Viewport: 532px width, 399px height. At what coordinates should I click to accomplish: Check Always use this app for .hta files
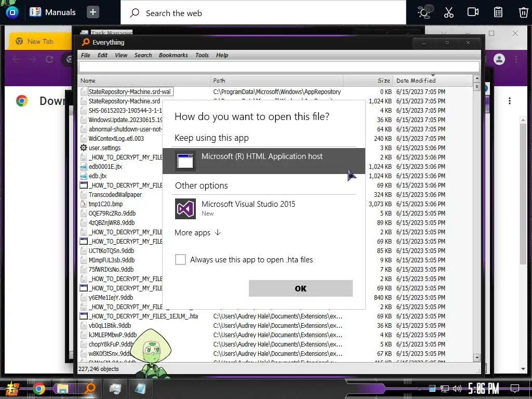coord(180,260)
